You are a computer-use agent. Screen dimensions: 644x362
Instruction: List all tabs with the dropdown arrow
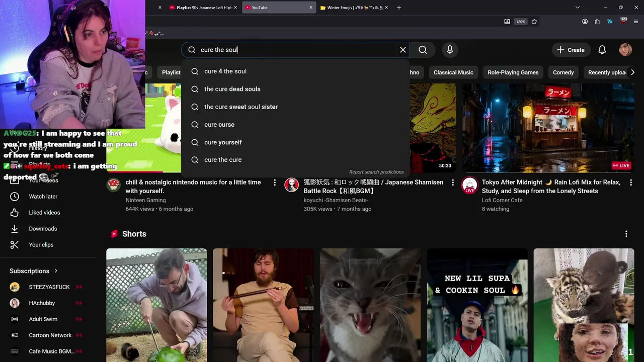click(x=578, y=8)
